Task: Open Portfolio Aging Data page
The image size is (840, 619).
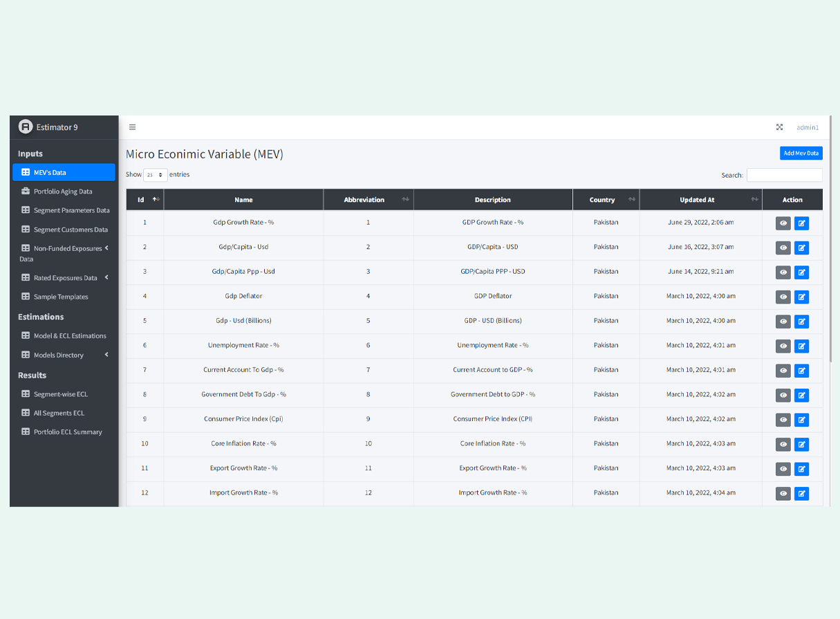Action: [x=62, y=192]
